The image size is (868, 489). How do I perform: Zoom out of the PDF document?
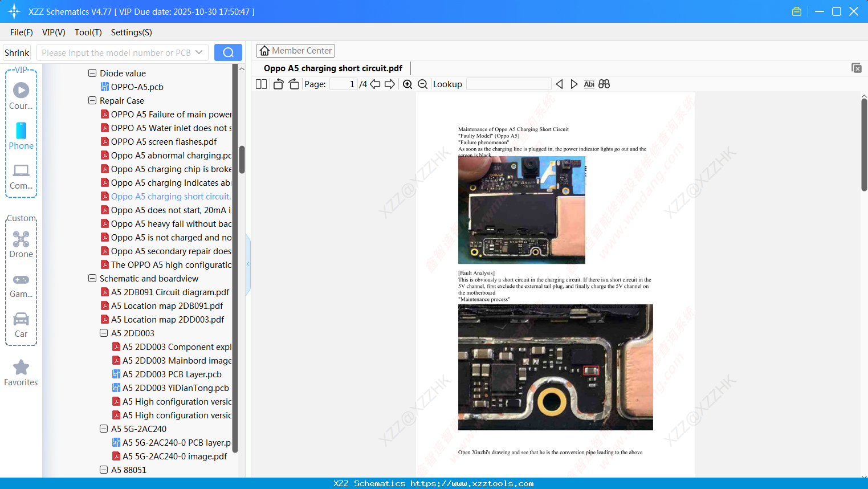pos(422,84)
